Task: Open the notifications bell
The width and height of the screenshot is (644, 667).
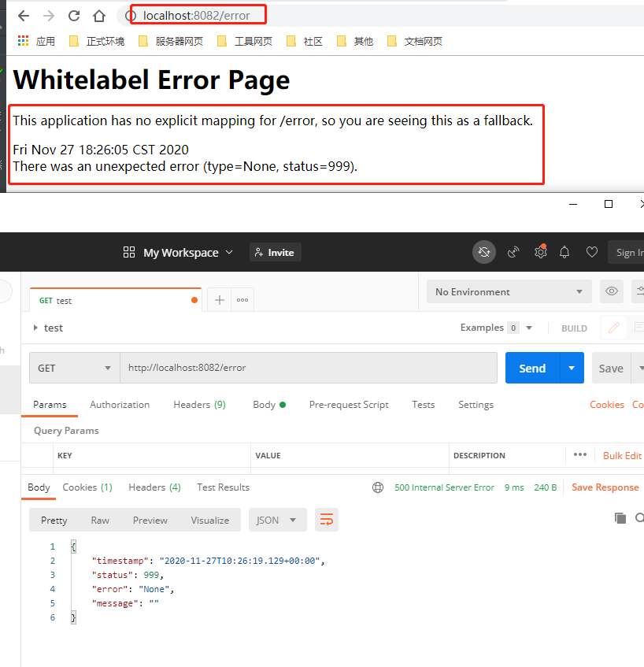Action: click(x=564, y=252)
